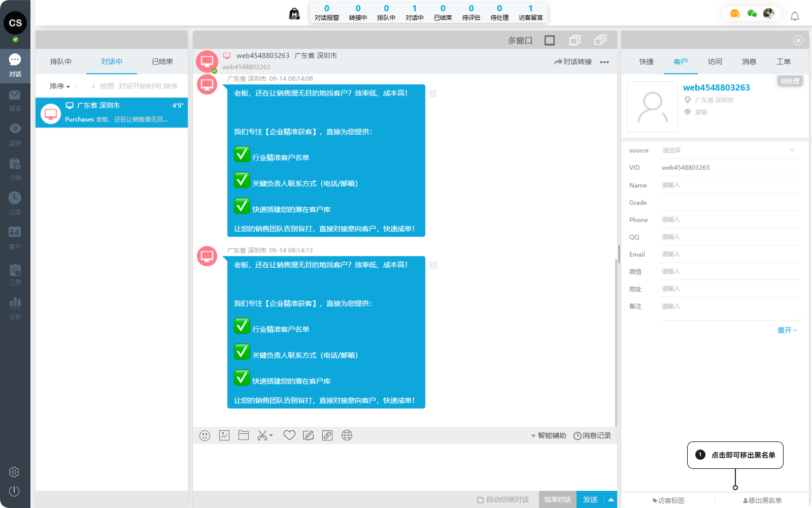The height and width of the screenshot is (508, 812).
Task: Switch to the 排队中 tab
Action: (61, 61)
